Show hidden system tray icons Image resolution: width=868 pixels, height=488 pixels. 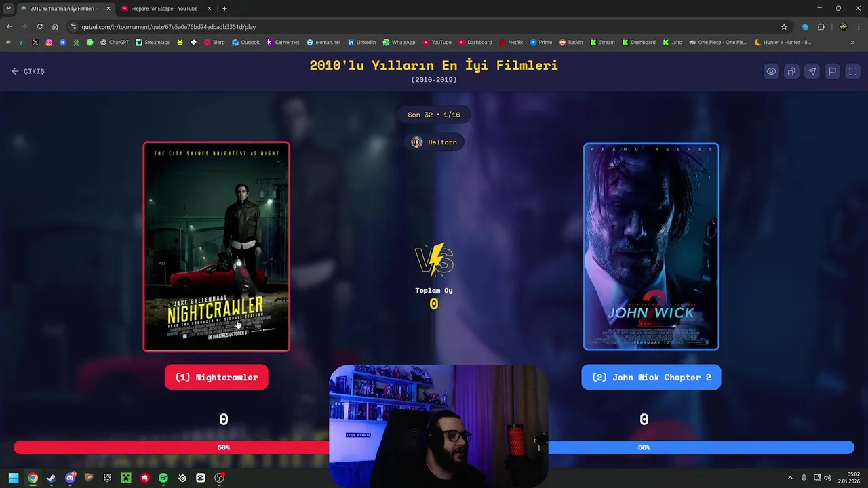[x=790, y=478]
